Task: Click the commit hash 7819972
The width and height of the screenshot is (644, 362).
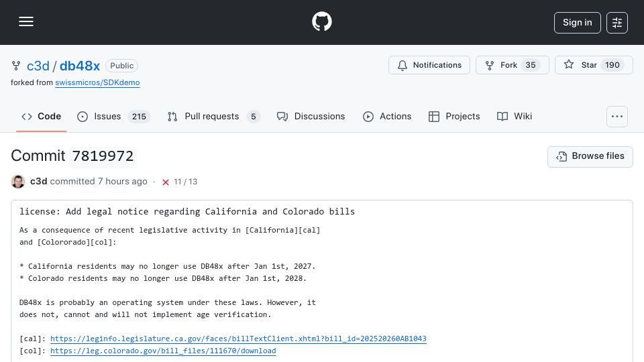Action: (103, 156)
